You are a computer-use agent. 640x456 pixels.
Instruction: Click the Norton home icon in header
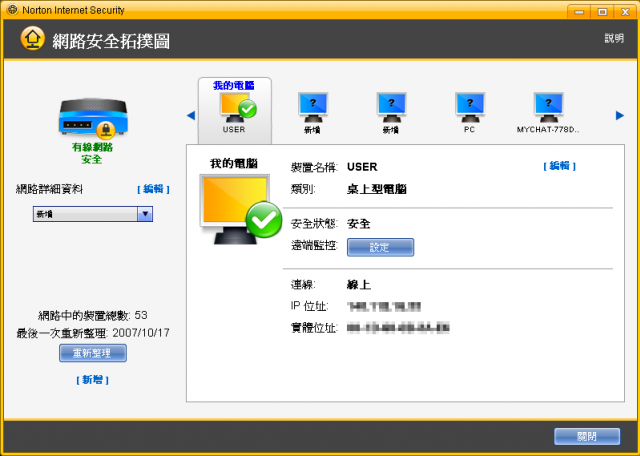point(32,39)
